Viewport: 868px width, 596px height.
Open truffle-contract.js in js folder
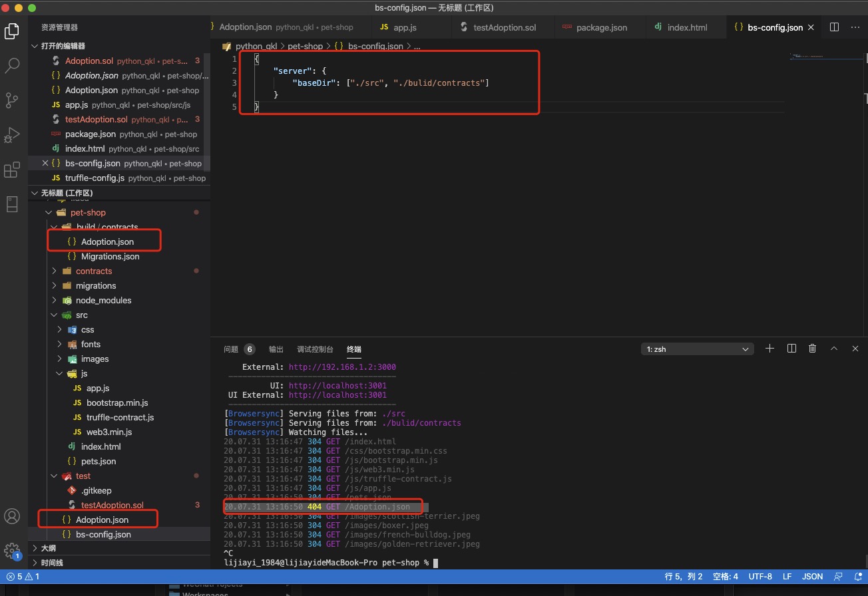pos(120,417)
